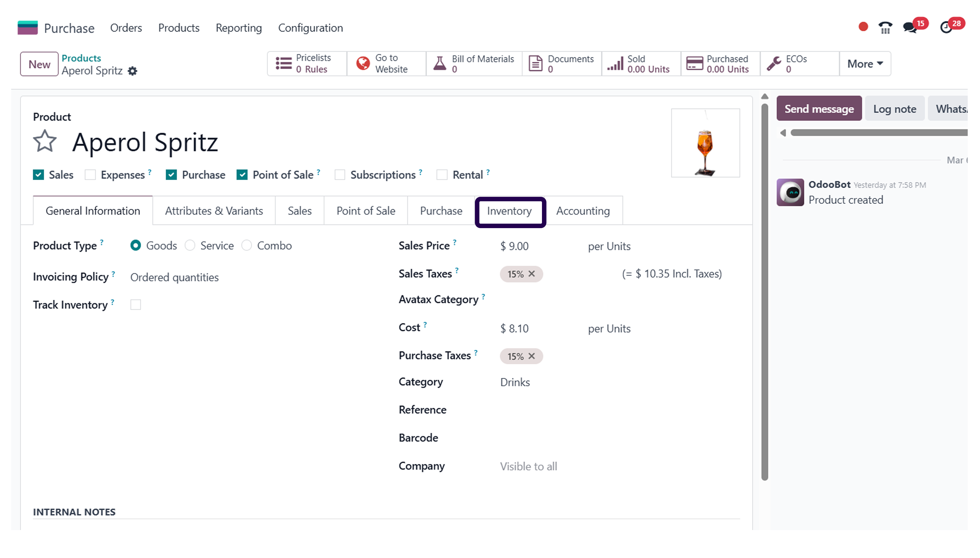Image resolution: width=980 pixels, height=558 pixels.
Task: Remove the 15% Purchase Taxes tag
Action: (x=532, y=356)
